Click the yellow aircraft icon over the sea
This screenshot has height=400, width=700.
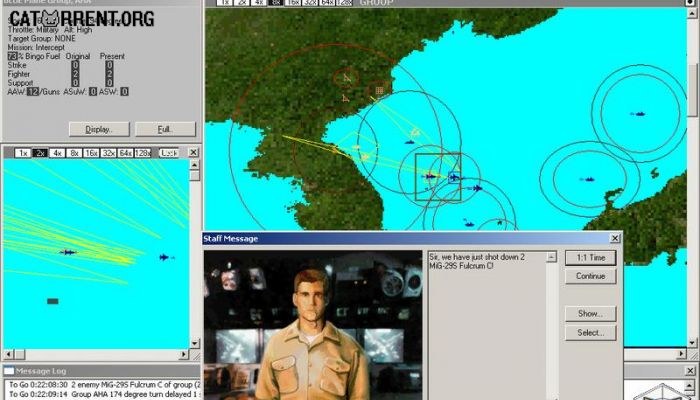tap(415, 133)
